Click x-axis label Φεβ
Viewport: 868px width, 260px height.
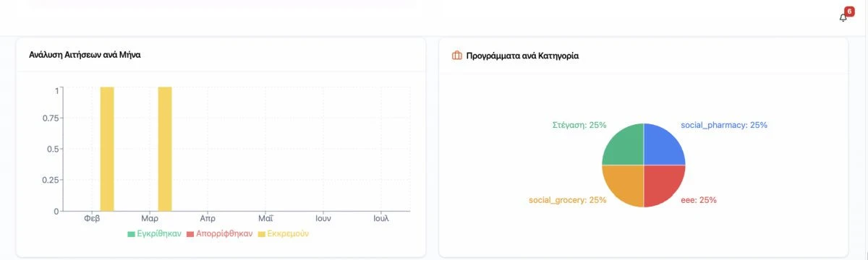[92, 218]
